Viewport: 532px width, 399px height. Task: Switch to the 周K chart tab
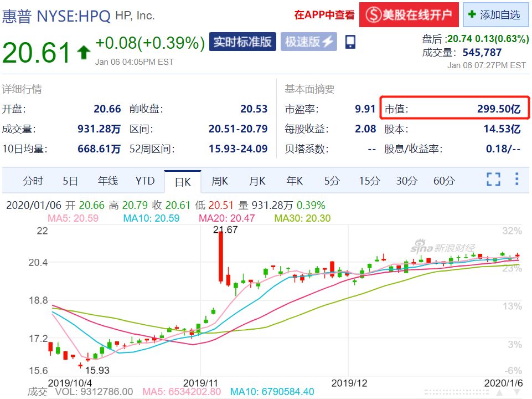[220, 181]
